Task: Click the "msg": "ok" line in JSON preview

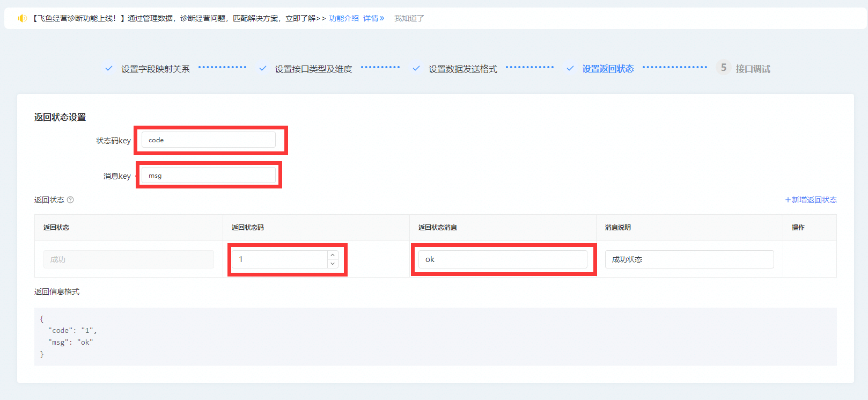Action: click(70, 342)
